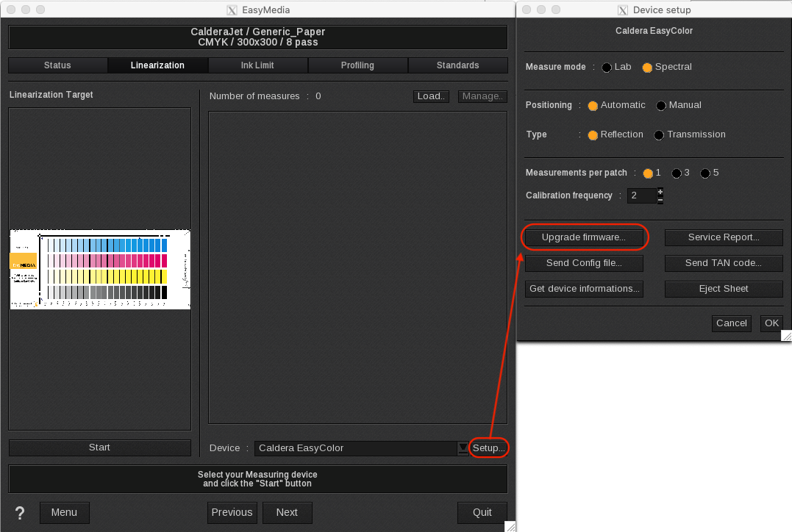Select Lab measure mode
This screenshot has width=792, height=532.
(x=607, y=68)
